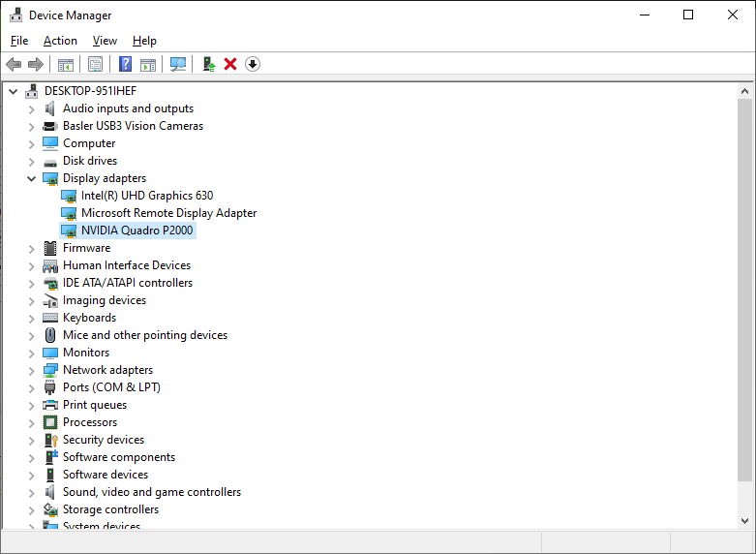This screenshot has width=756, height=554.
Task: Select the Basler USB3 Vision Cameras entry
Action: coord(133,126)
